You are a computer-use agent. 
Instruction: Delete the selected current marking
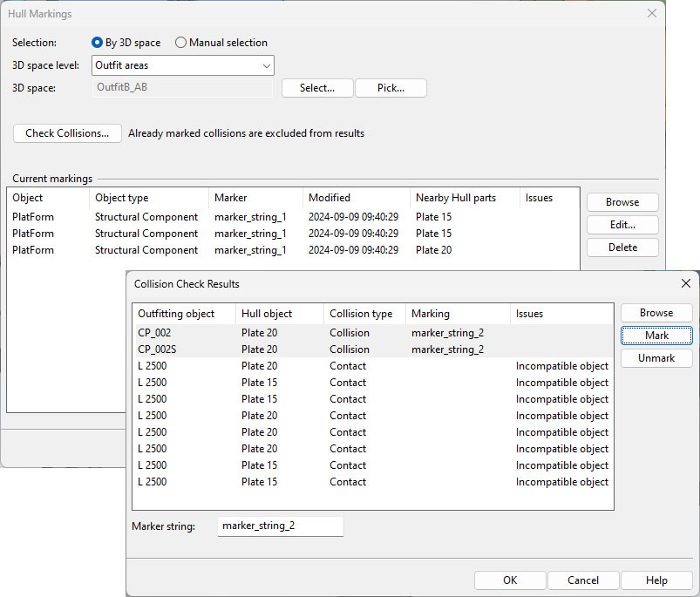622,248
